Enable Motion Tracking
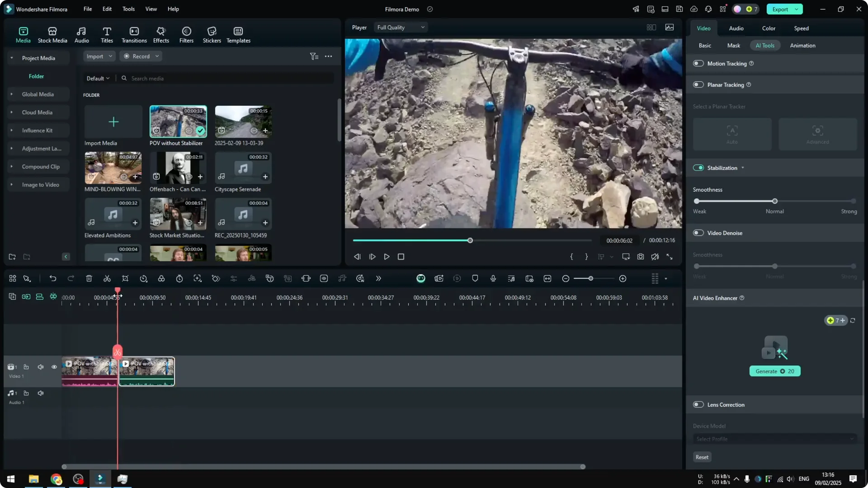The height and width of the screenshot is (488, 868). pos(698,63)
